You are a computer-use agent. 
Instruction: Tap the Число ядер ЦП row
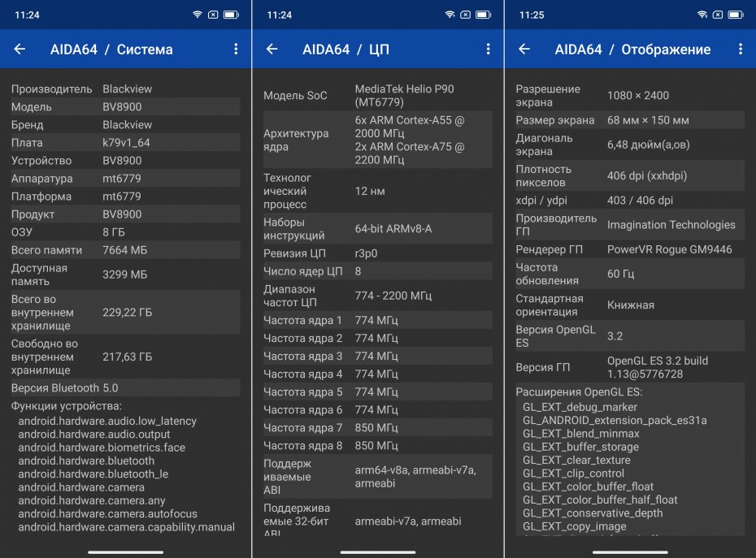[x=377, y=271]
